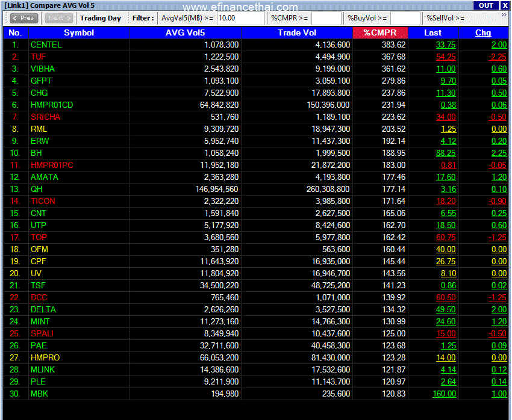
Task: Select the MINT symbol
Action: pyautogui.click(x=40, y=321)
